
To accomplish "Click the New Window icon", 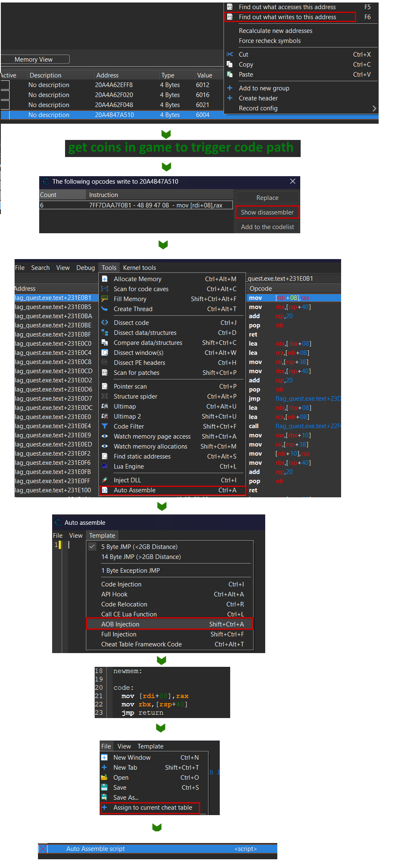I will click(x=104, y=758).
